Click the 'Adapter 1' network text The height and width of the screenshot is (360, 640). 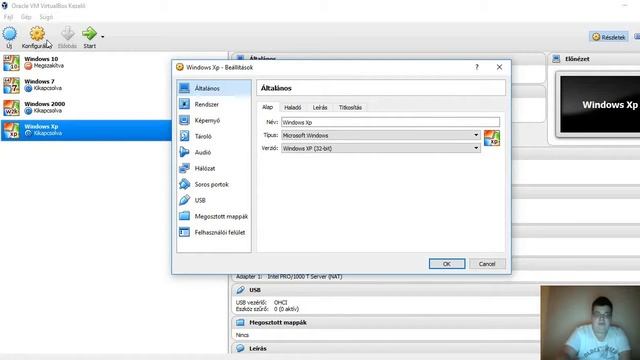pyautogui.click(x=289, y=277)
